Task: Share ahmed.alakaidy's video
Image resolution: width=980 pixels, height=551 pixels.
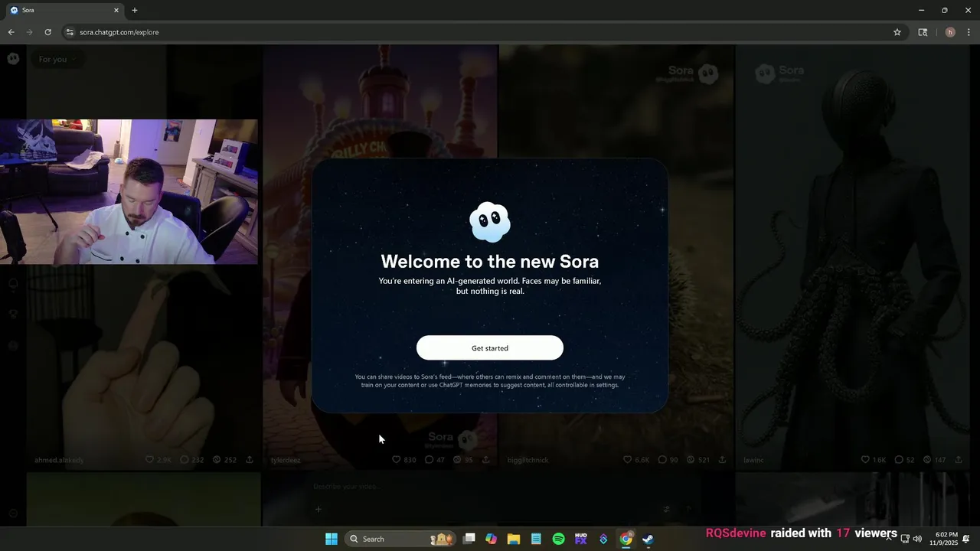Action: 250,460
